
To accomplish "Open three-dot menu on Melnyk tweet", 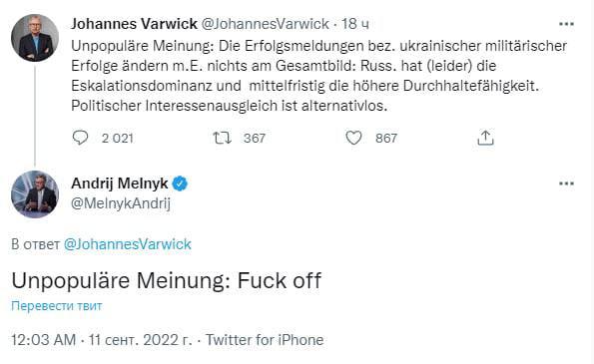I will point(566,183).
